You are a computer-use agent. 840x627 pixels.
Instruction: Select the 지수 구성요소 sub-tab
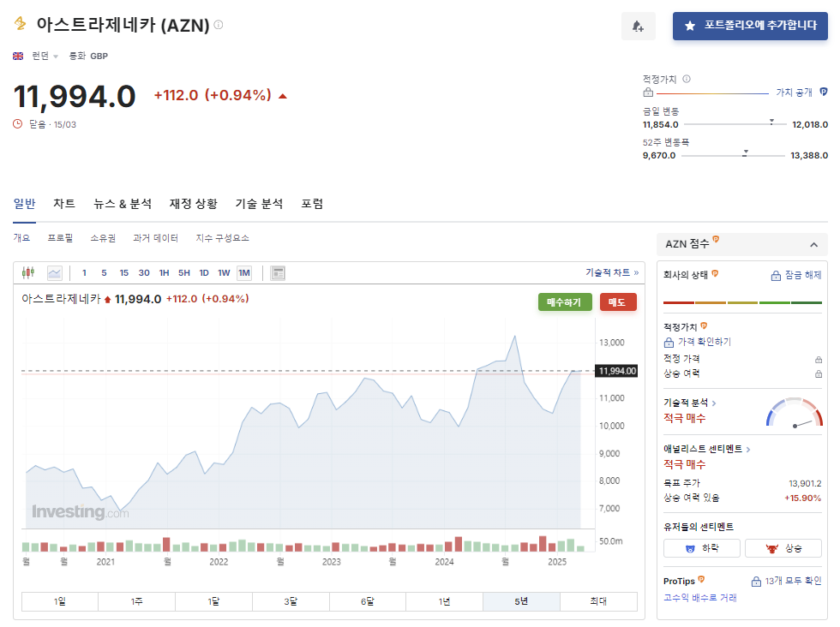222,238
